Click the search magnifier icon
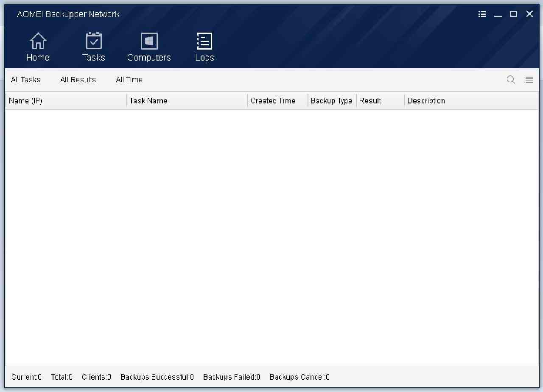The image size is (543, 392). pyautogui.click(x=511, y=79)
